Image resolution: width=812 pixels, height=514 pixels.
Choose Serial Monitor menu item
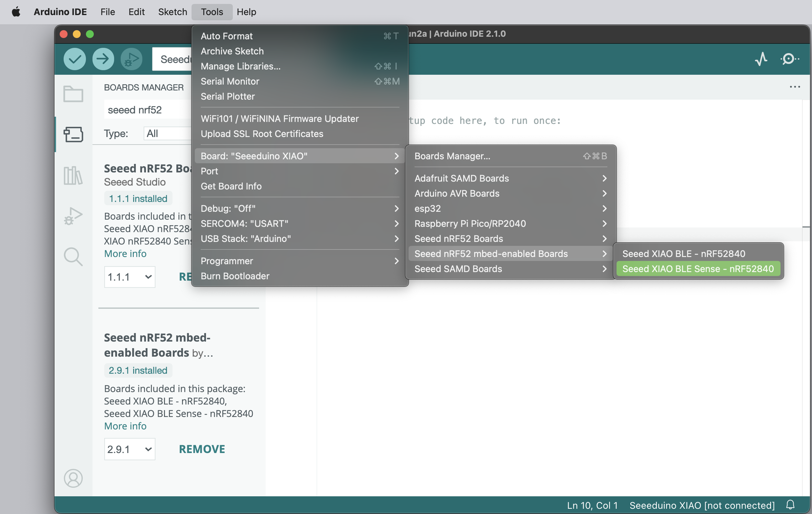(x=300, y=82)
